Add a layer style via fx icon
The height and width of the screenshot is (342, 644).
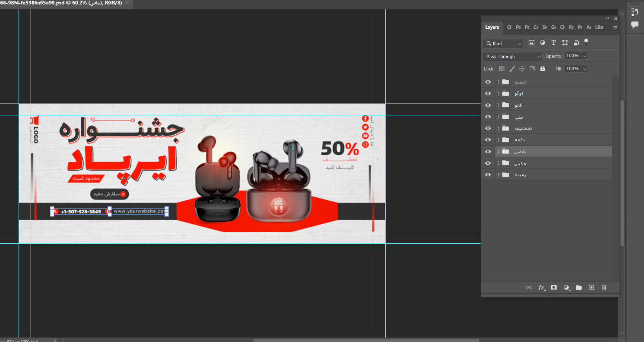tap(541, 287)
